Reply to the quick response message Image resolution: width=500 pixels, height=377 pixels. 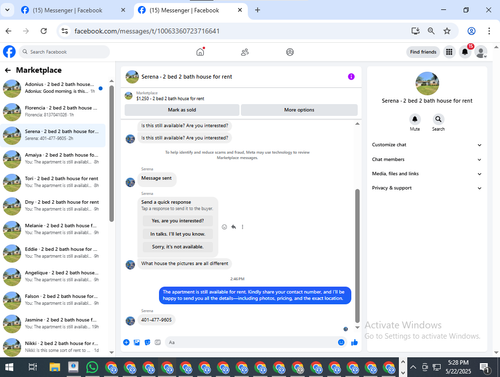(234, 227)
